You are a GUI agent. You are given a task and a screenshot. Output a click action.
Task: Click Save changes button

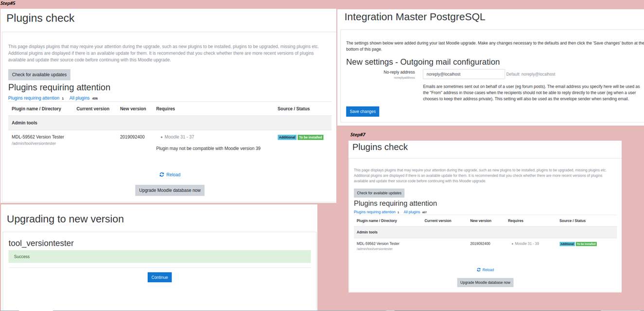(363, 111)
